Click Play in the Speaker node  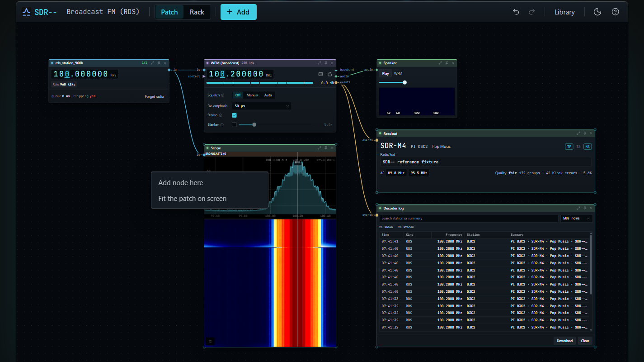[385, 73]
